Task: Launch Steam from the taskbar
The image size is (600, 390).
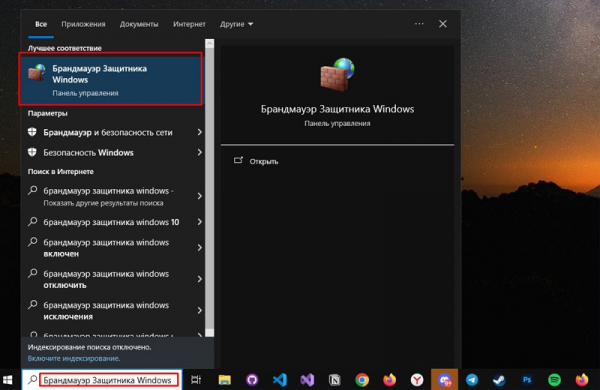Action: (499, 380)
